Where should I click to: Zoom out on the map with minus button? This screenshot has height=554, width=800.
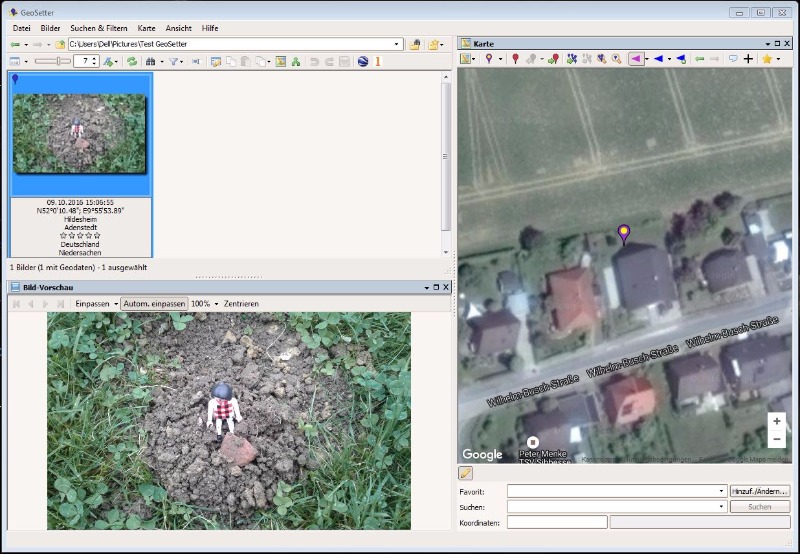coord(777,440)
